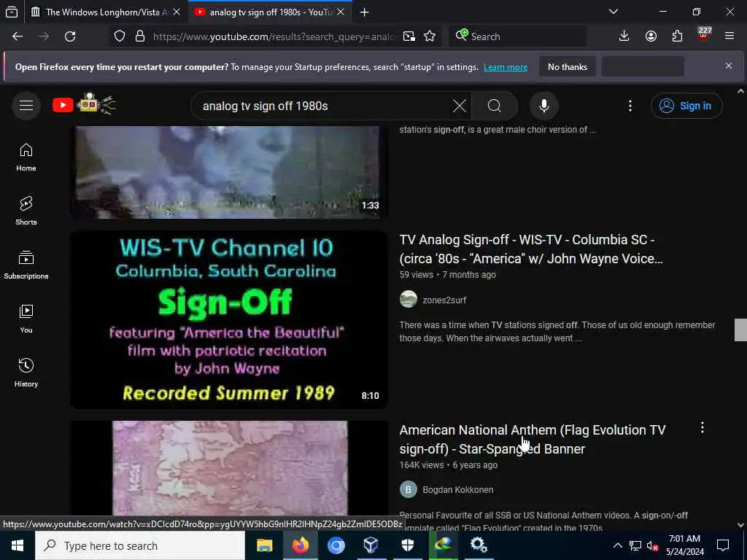The height and width of the screenshot is (560, 747).
Task: Open File Explorer from taskbar
Action: point(264,545)
